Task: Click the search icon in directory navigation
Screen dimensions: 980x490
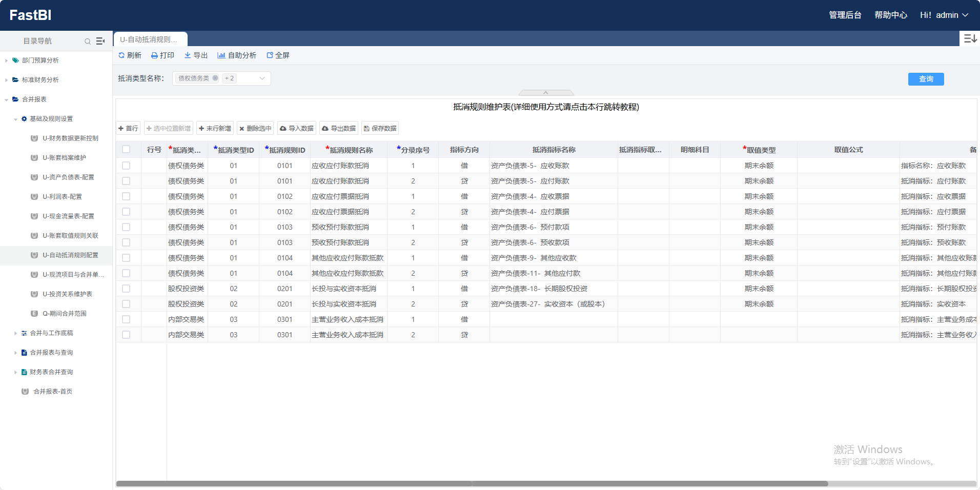Action: 88,42
